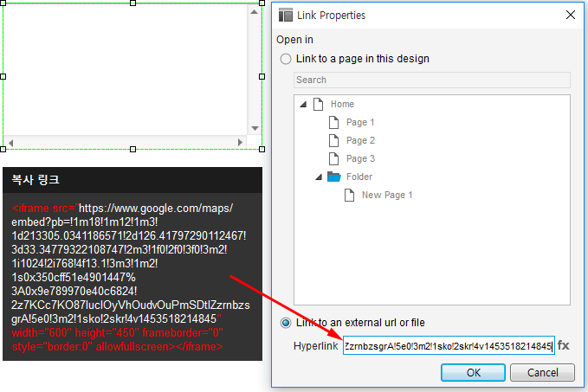Click the 'https://www.google.com/maps/' text
The height and width of the screenshot is (392, 588).
[156, 208]
